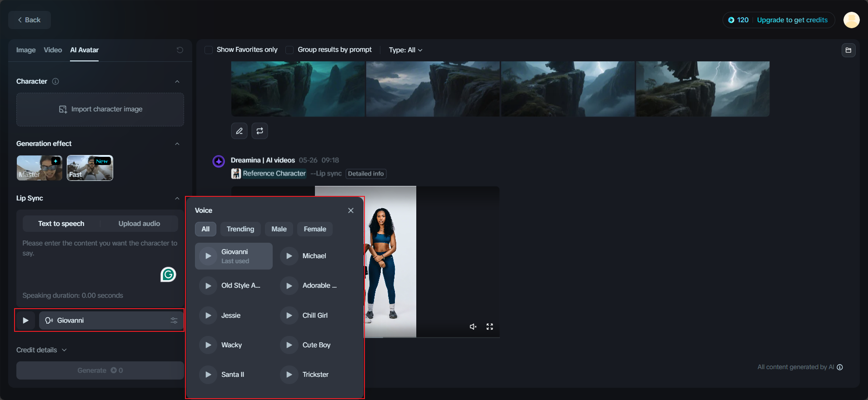This screenshot has width=868, height=400.
Task: Switch to Text to speech mode
Action: tap(61, 224)
